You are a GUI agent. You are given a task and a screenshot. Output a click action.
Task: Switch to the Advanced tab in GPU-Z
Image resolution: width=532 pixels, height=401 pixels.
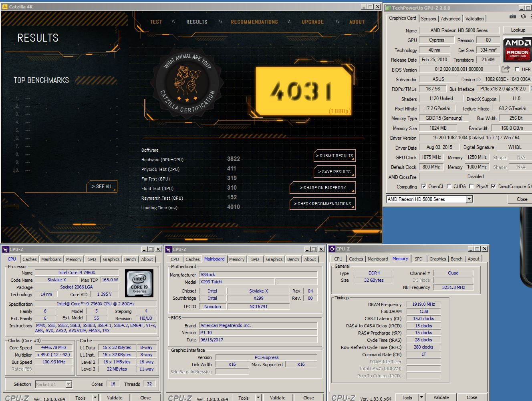[451, 19]
